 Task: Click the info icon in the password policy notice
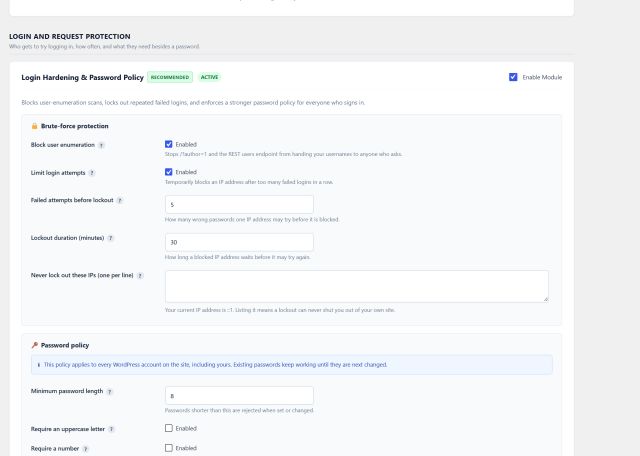pos(39,365)
